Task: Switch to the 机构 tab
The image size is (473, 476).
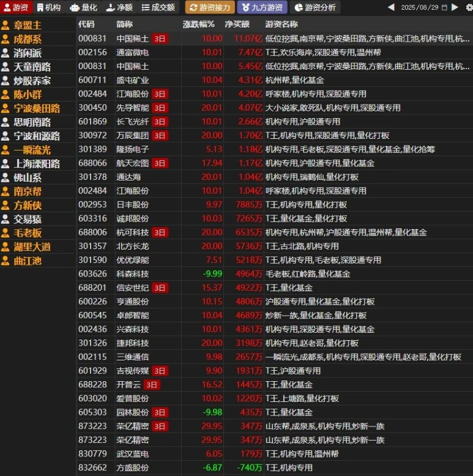Action: 48,7
